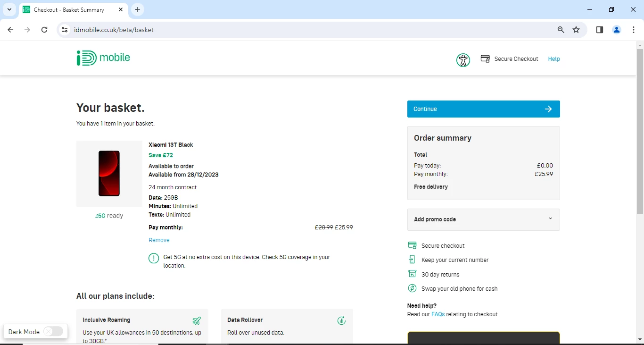
Task: Click the Data Rollover icon
Action: pyautogui.click(x=341, y=321)
